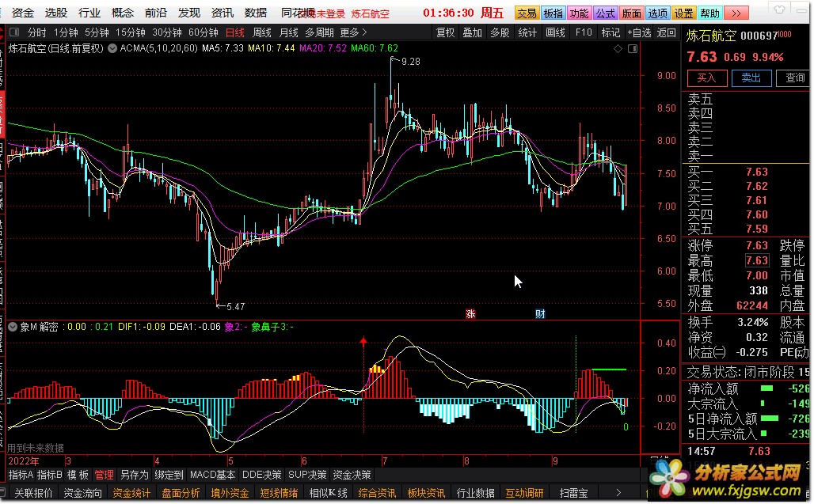Open the 资金 menu

click(23, 13)
